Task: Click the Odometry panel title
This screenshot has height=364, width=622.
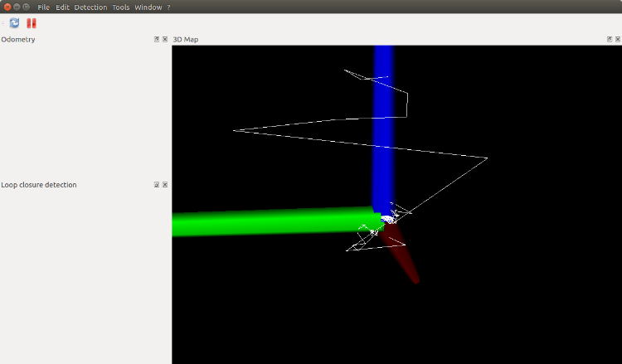Action: pos(18,39)
